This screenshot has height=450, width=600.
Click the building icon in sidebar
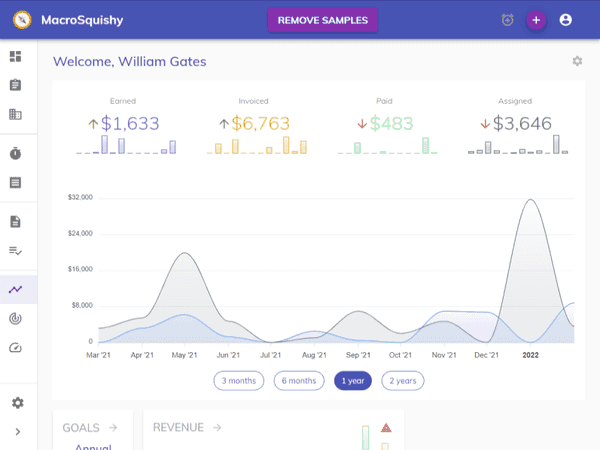tap(15, 114)
